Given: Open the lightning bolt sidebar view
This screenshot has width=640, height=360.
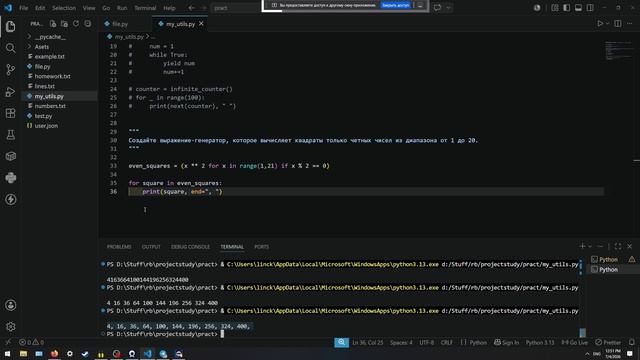Looking at the screenshot, I should pyautogui.click(x=11, y=199).
